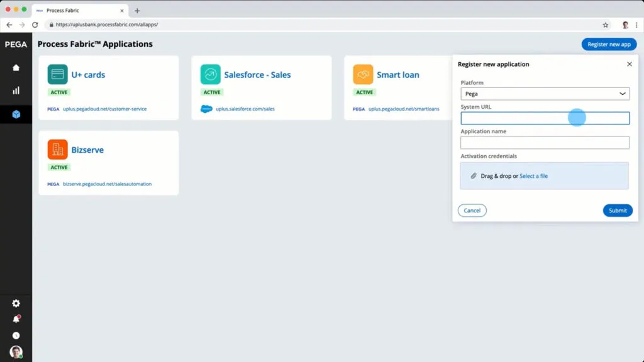Click the Register new application heading

[x=493, y=64]
